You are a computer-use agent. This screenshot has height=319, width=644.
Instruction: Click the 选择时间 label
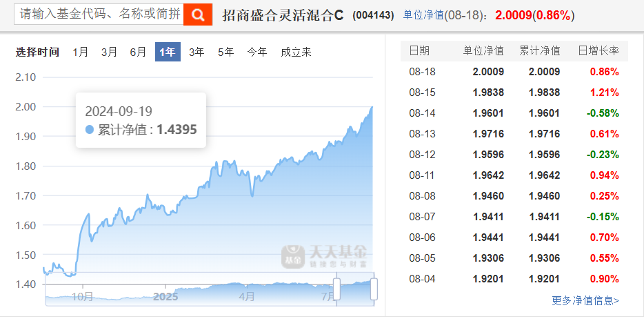[x=37, y=52]
